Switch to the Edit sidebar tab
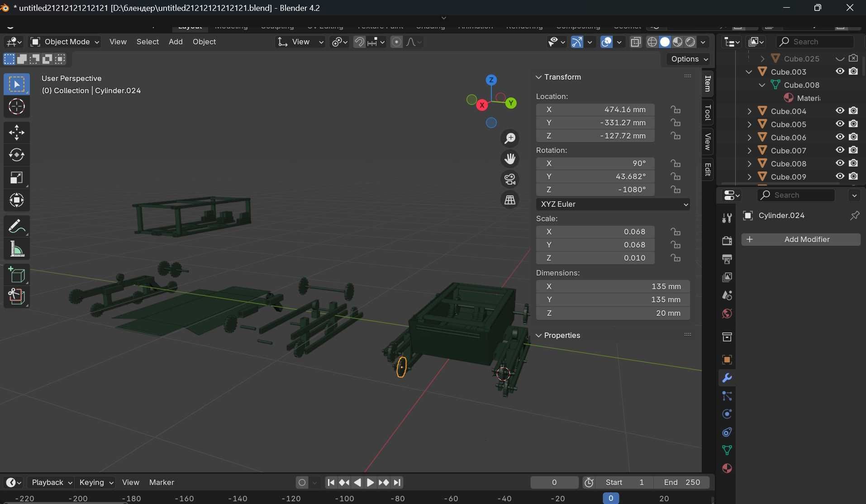The image size is (866, 504). (x=708, y=169)
